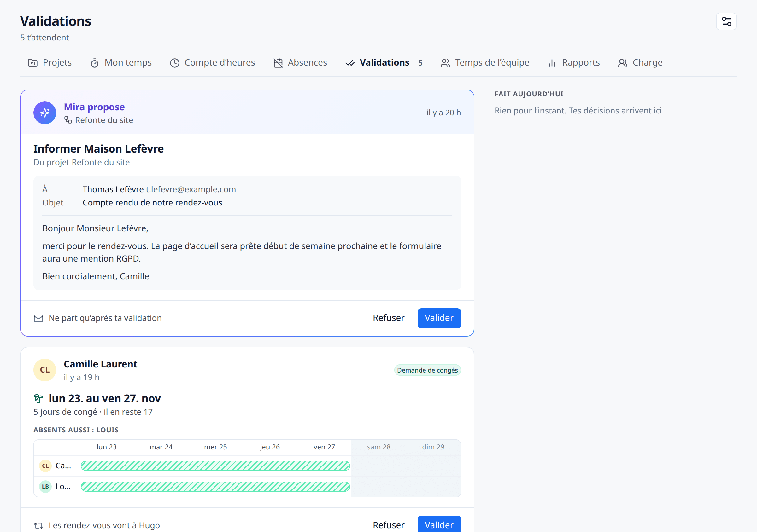Image resolution: width=757 pixels, height=532 pixels.
Task: Open the Charge tab
Action: click(640, 63)
